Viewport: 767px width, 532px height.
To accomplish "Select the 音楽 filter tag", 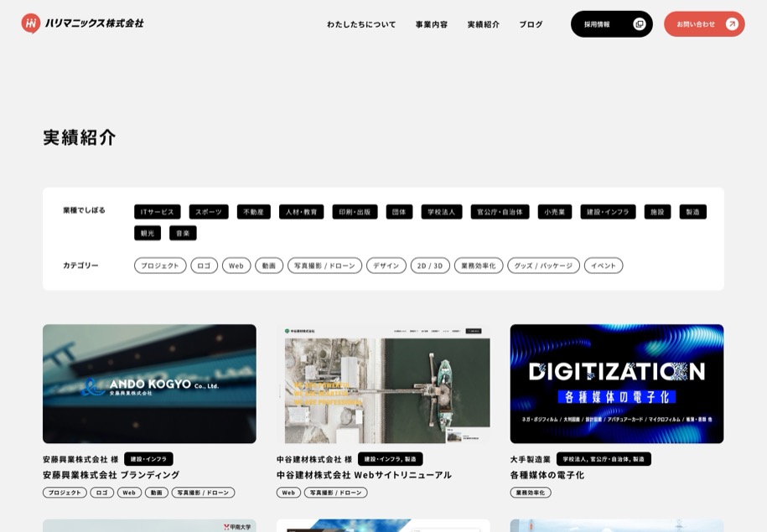I will coord(183,233).
